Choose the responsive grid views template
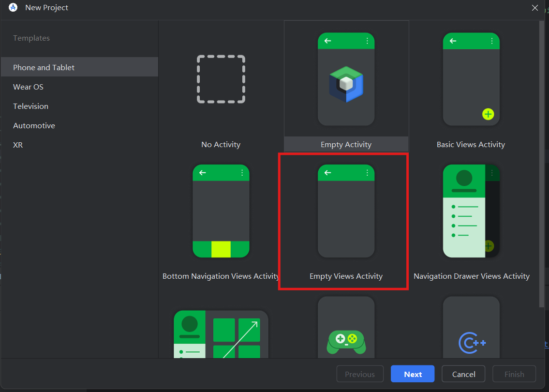Image resolution: width=549 pixels, height=392 pixels. (x=221, y=334)
